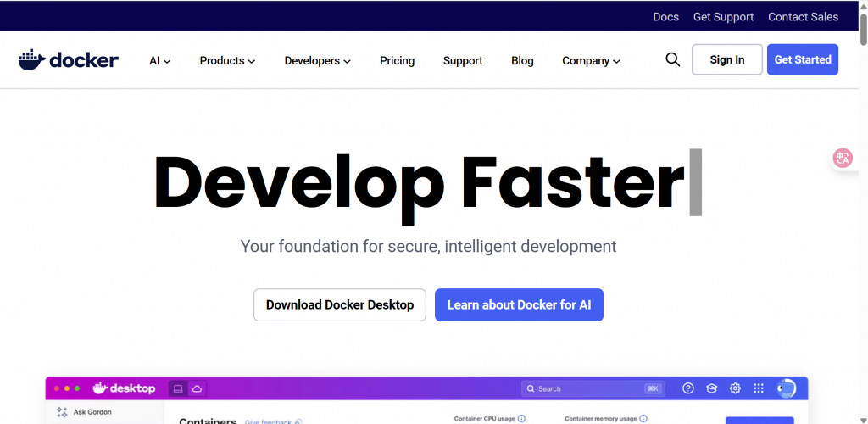Open the Pricing page
Image resolution: width=868 pixels, height=424 pixels.
pos(397,61)
